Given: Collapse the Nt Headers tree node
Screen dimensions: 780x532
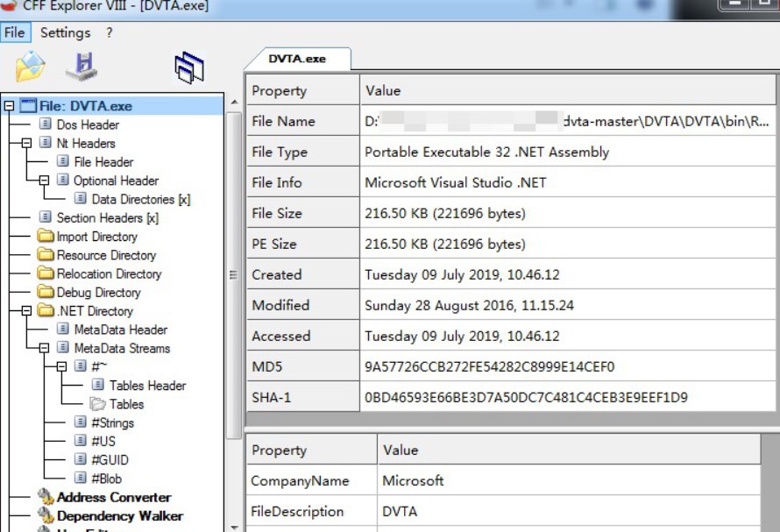Looking at the screenshot, I should 27,144.
